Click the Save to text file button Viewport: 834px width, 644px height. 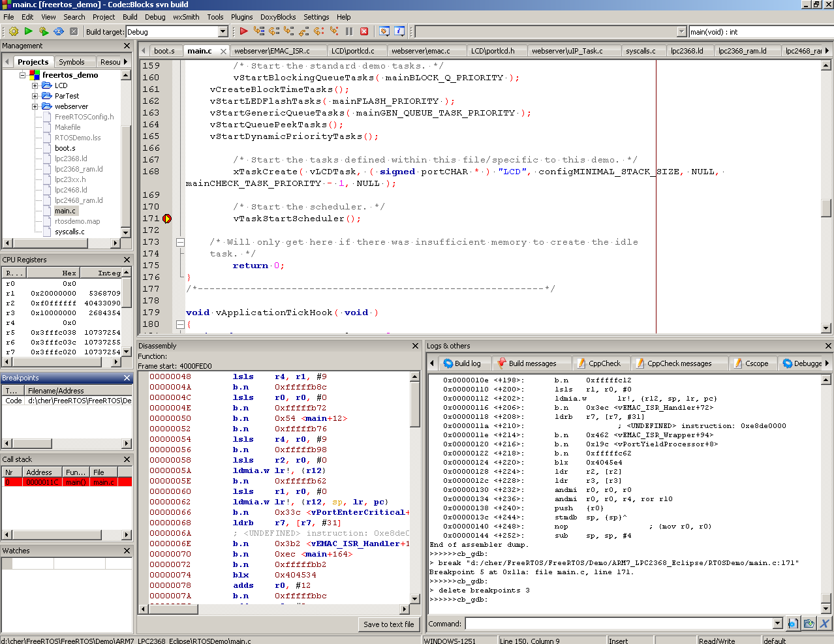click(388, 624)
